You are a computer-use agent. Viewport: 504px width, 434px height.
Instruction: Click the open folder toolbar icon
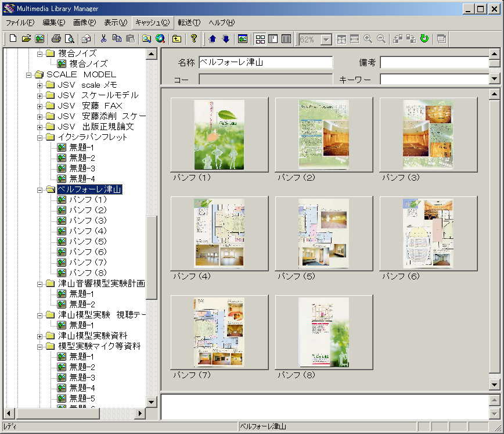point(26,39)
